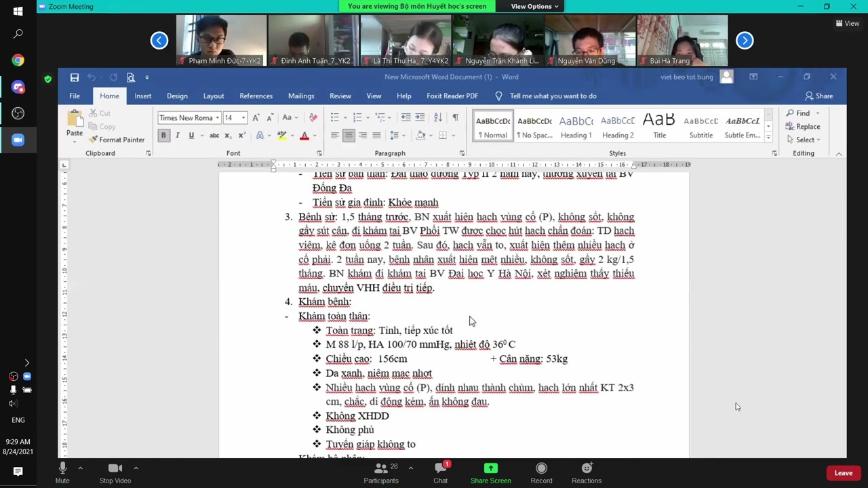Switch to the Insert tab
Screen dimensions: 868x488
pos(143,96)
